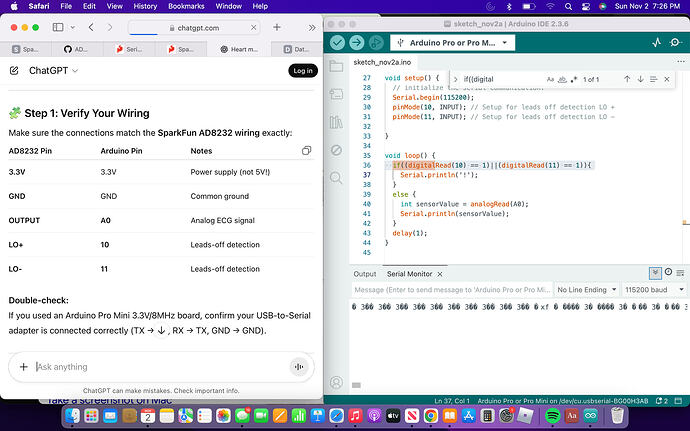Upload the sketch with the arrow button
The image size is (690, 431).
tap(355, 43)
